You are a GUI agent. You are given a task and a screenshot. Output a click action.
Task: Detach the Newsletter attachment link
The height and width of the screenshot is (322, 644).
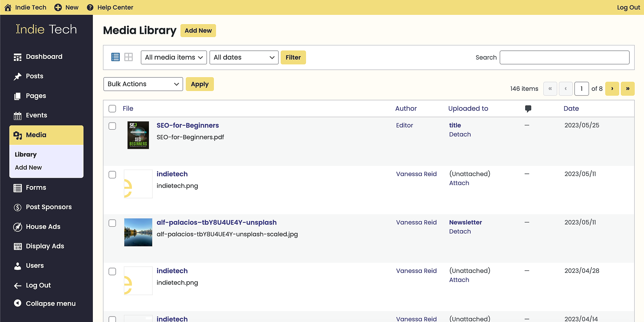460,231
